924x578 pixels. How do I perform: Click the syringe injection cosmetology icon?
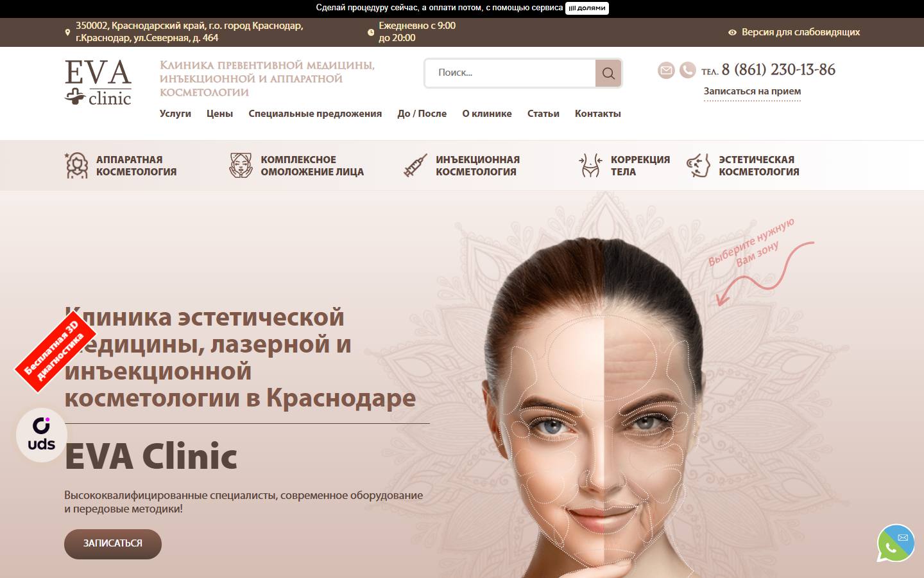pos(415,166)
